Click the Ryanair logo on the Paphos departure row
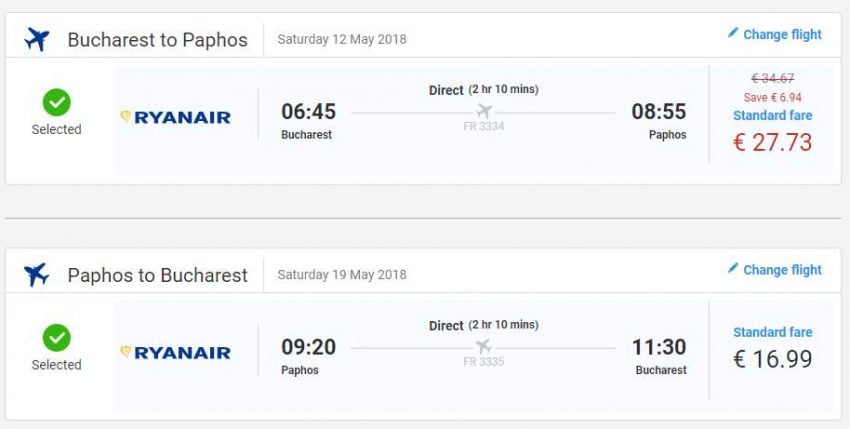Screen dimensions: 850x429 coord(176,352)
